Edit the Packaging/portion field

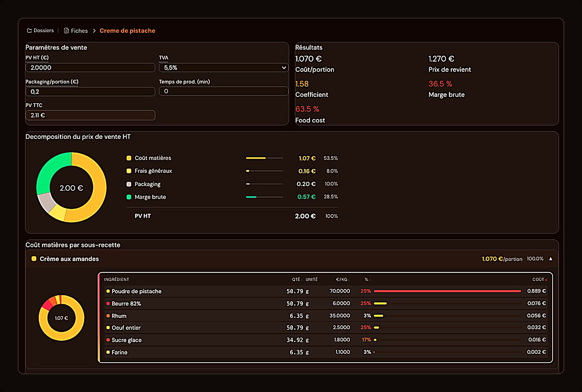pyautogui.click(x=90, y=91)
